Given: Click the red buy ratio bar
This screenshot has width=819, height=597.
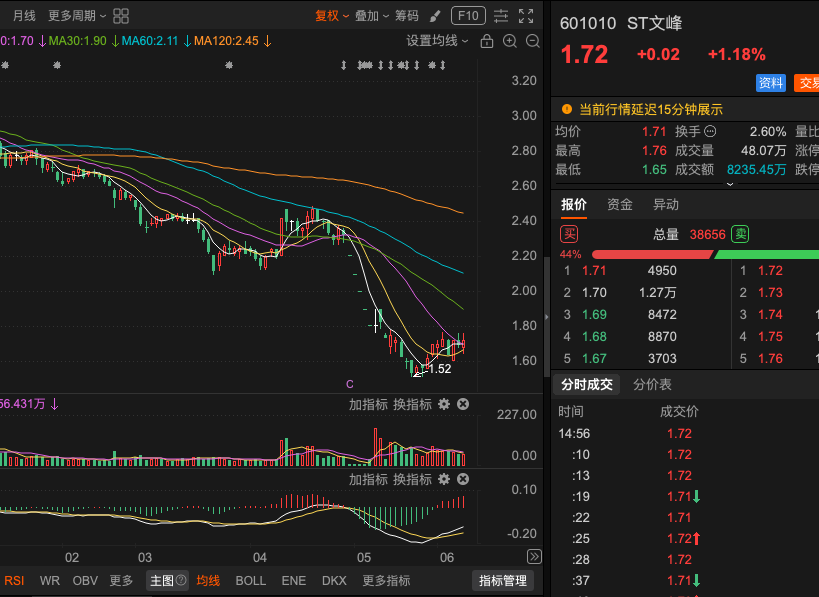Looking at the screenshot, I should click(x=652, y=254).
